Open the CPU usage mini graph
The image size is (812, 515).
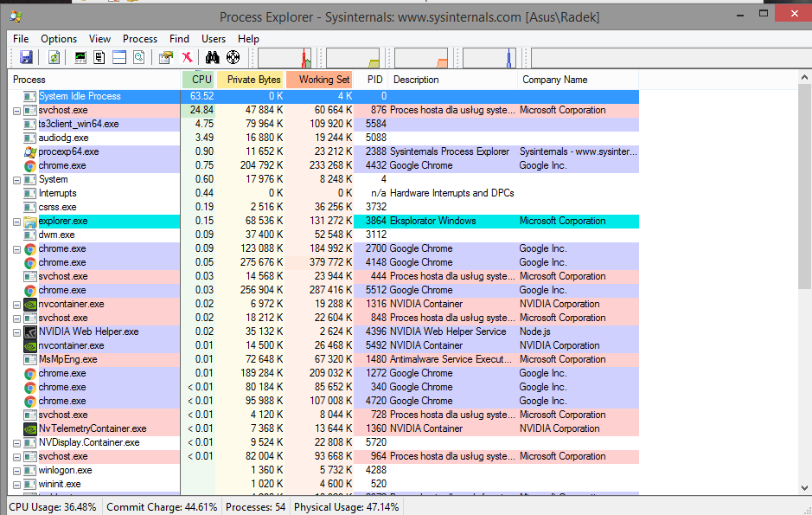coord(285,58)
